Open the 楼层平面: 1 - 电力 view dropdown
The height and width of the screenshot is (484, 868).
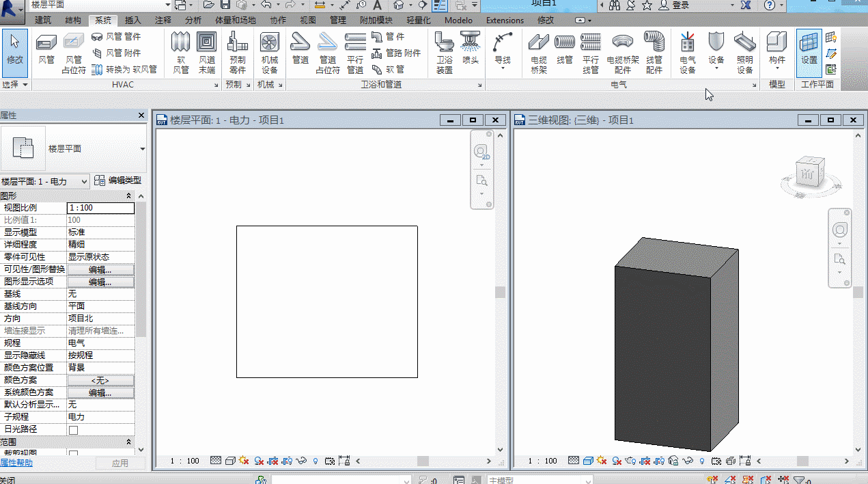tap(45, 181)
